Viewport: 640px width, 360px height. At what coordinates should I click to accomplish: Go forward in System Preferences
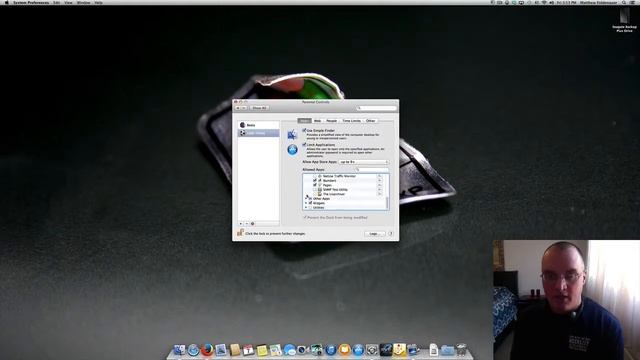pyautogui.click(x=244, y=108)
